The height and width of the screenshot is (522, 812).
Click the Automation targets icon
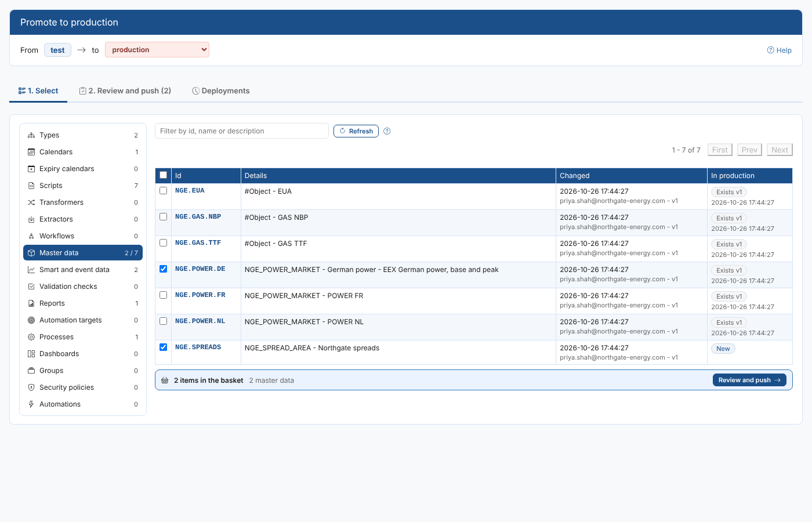31,320
